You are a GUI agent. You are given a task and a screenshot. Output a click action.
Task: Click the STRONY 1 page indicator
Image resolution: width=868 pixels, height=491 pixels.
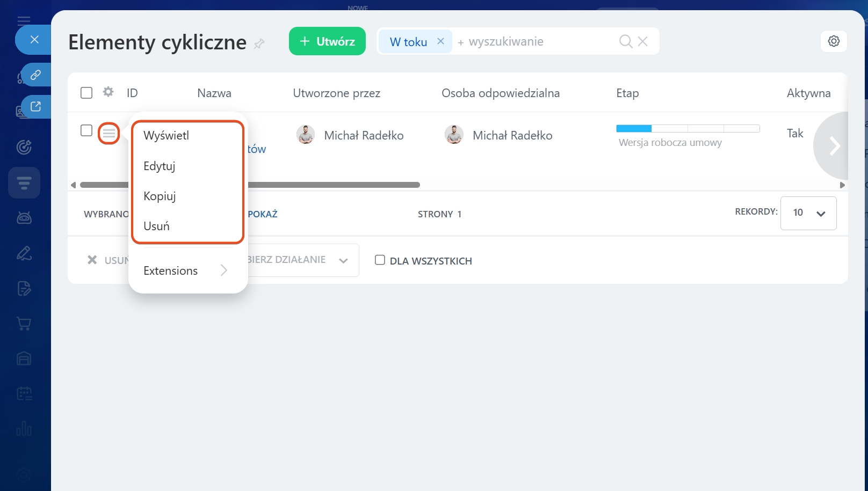coord(439,214)
